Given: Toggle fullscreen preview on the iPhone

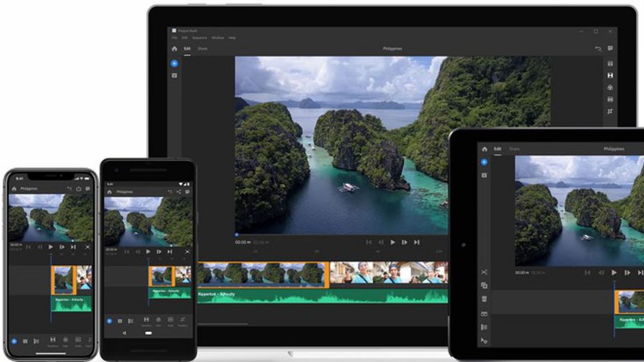Looking at the screenshot, I should click(x=87, y=247).
